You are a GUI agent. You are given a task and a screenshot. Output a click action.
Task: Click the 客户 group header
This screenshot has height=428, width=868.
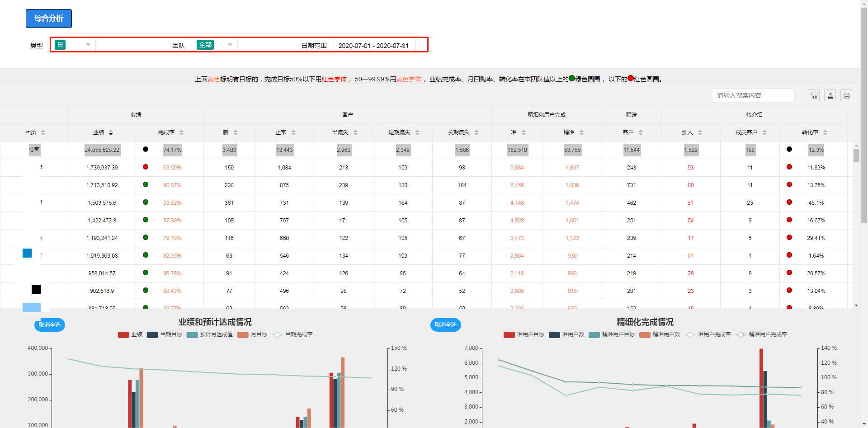tap(347, 115)
